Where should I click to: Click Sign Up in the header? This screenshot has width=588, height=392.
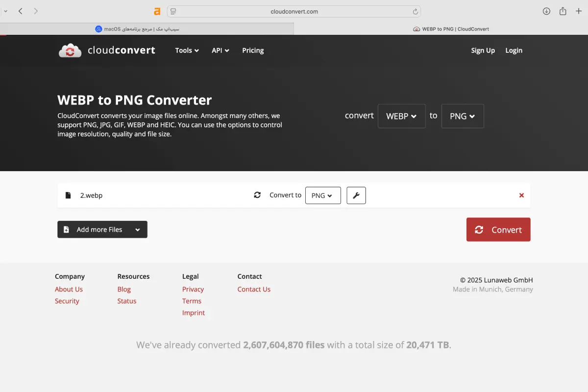tap(483, 50)
